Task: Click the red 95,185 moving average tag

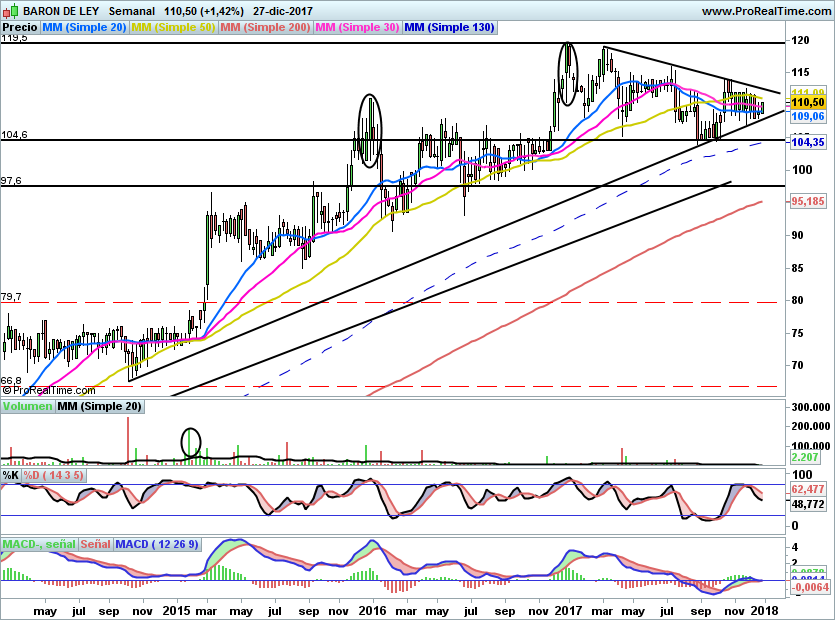Action: (808, 201)
